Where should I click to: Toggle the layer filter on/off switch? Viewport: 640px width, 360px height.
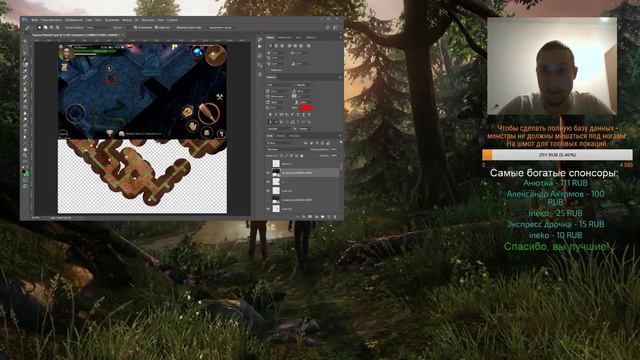(341, 142)
